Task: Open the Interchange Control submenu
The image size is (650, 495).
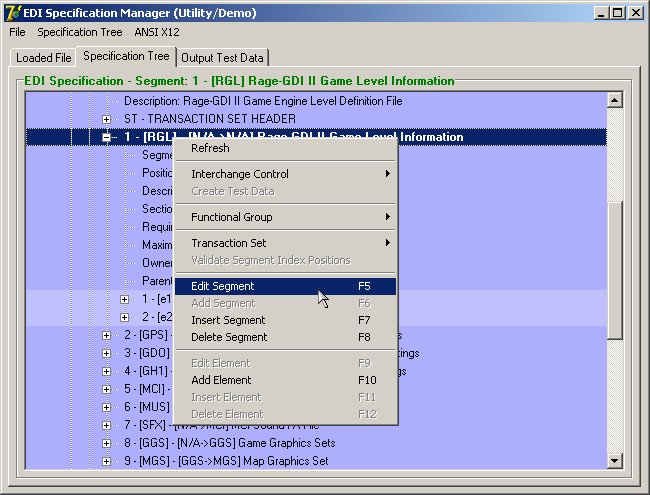Action: click(x=285, y=174)
